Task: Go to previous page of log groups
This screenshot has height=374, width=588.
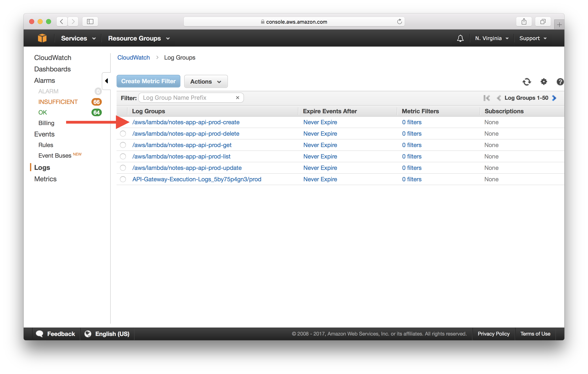Action: pos(499,98)
